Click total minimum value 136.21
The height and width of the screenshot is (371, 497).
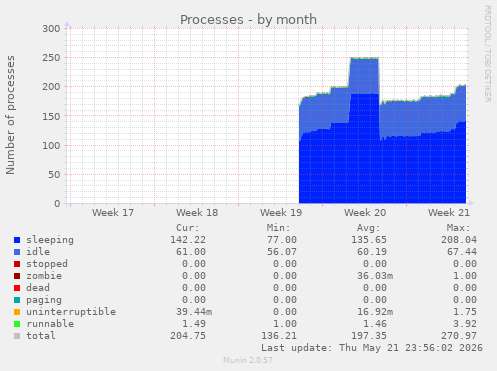tap(279, 336)
